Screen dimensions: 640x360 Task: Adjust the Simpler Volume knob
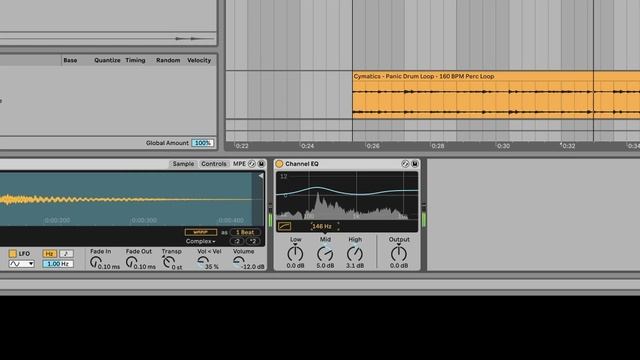coord(238,262)
